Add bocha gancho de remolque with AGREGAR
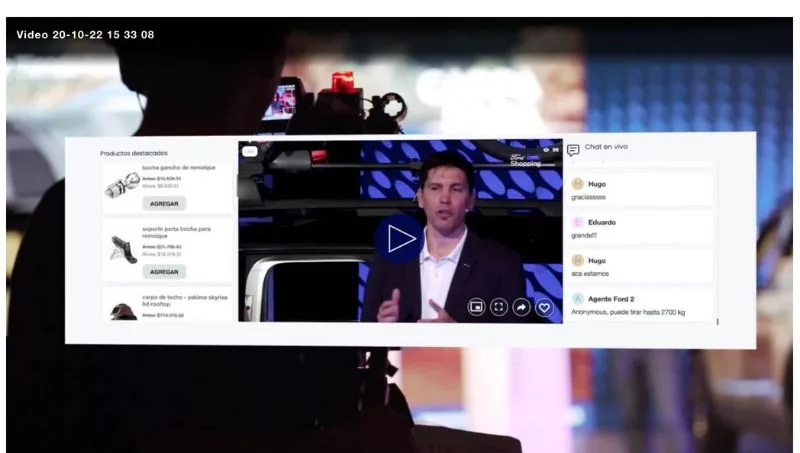This screenshot has height=453, width=800. click(164, 203)
